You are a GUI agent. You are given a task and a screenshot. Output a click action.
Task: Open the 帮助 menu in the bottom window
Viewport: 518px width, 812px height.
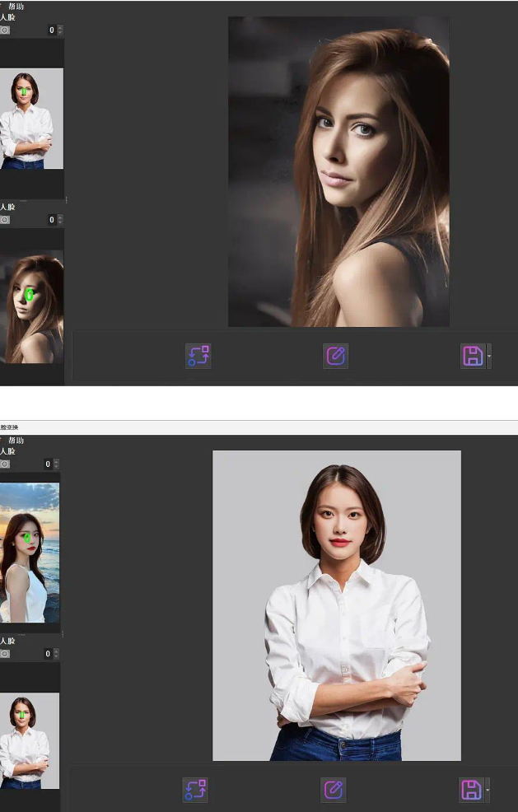[x=16, y=441]
